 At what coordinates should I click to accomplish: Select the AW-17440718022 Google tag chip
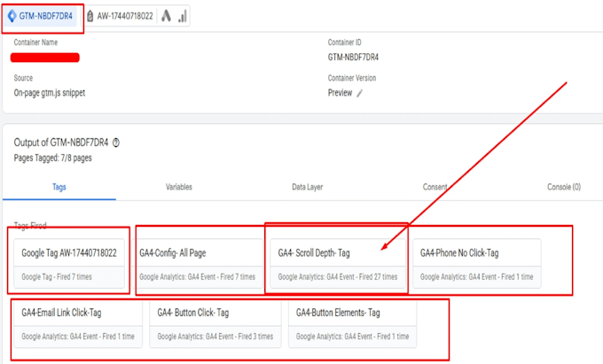(120, 16)
